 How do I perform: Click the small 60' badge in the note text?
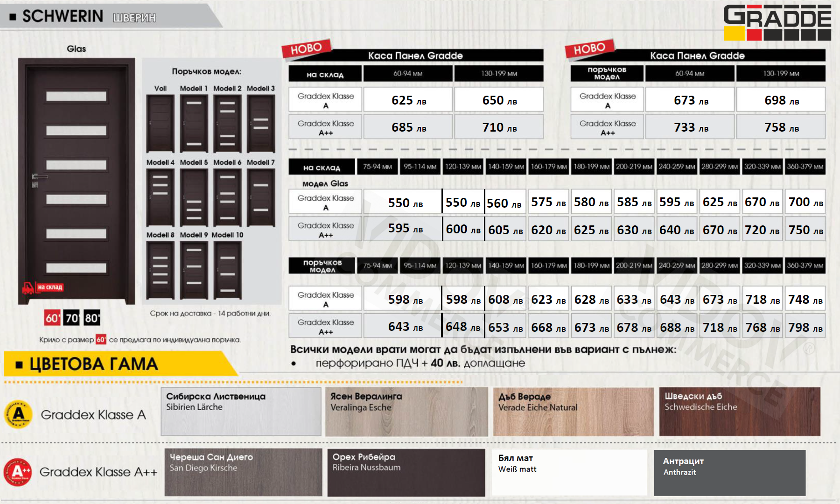pyautogui.click(x=101, y=339)
